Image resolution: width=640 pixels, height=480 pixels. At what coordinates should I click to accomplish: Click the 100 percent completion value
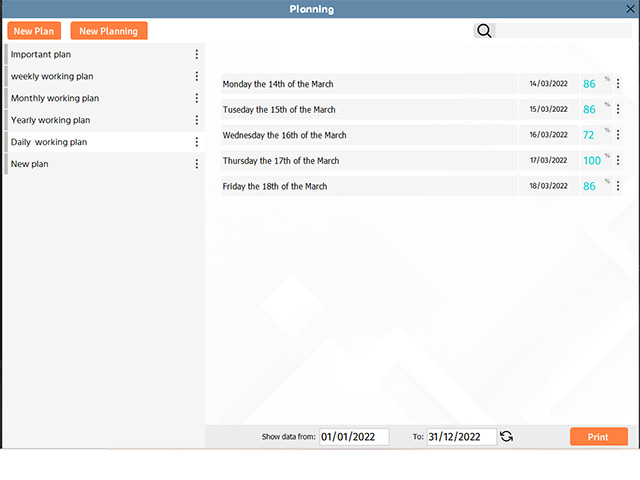592,160
